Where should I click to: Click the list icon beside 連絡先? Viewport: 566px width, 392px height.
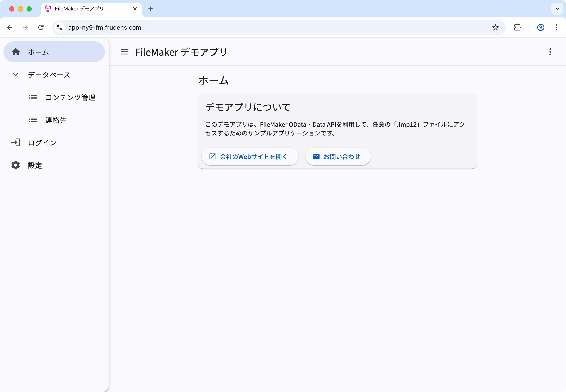coord(33,120)
